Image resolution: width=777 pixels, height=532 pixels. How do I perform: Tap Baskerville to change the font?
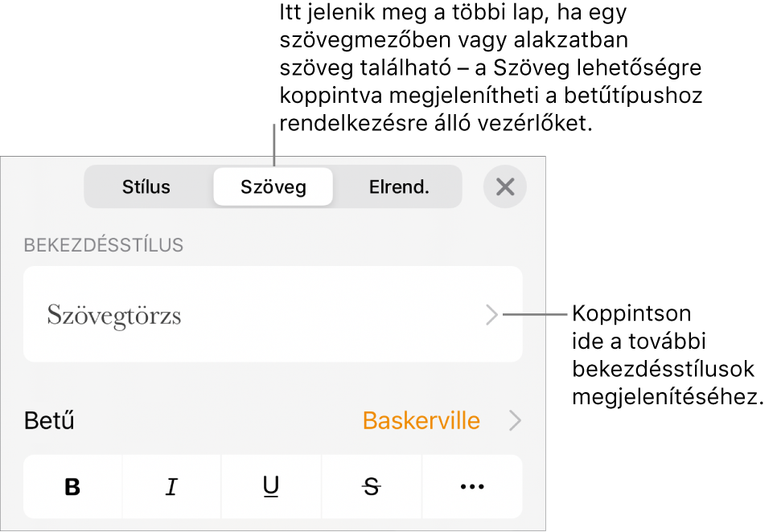pyautogui.click(x=420, y=420)
